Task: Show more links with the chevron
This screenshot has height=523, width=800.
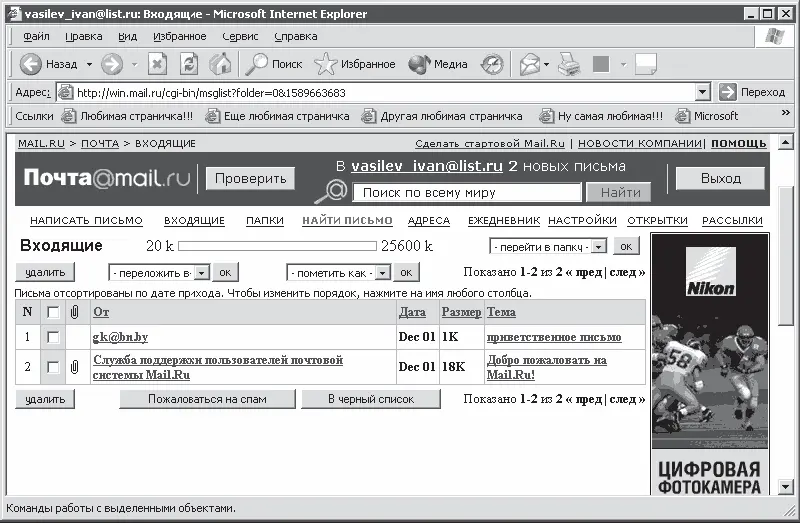Action: click(x=786, y=113)
